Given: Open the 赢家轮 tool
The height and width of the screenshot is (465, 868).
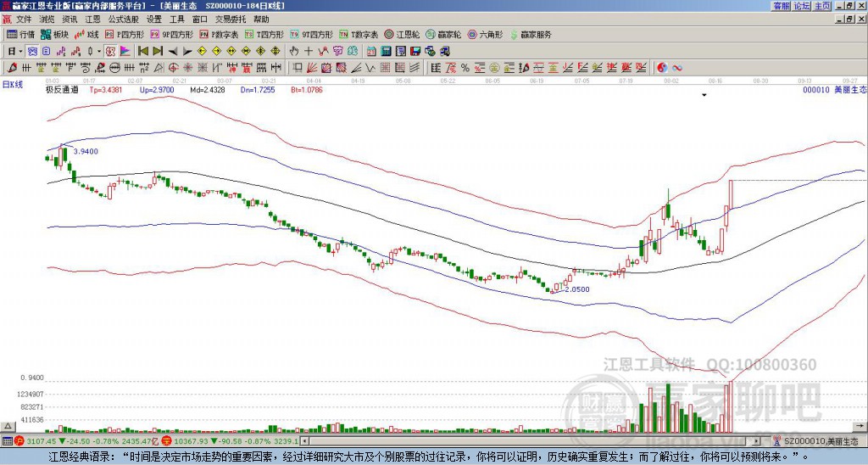Looking at the screenshot, I should tap(443, 34).
